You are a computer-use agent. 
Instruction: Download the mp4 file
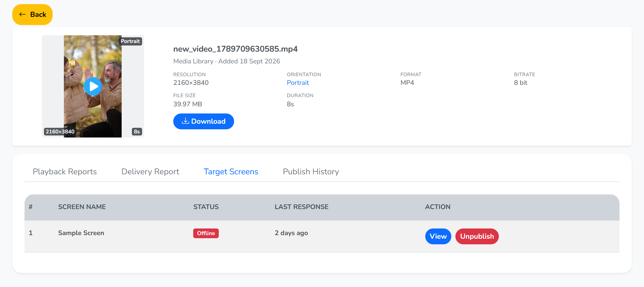point(203,121)
